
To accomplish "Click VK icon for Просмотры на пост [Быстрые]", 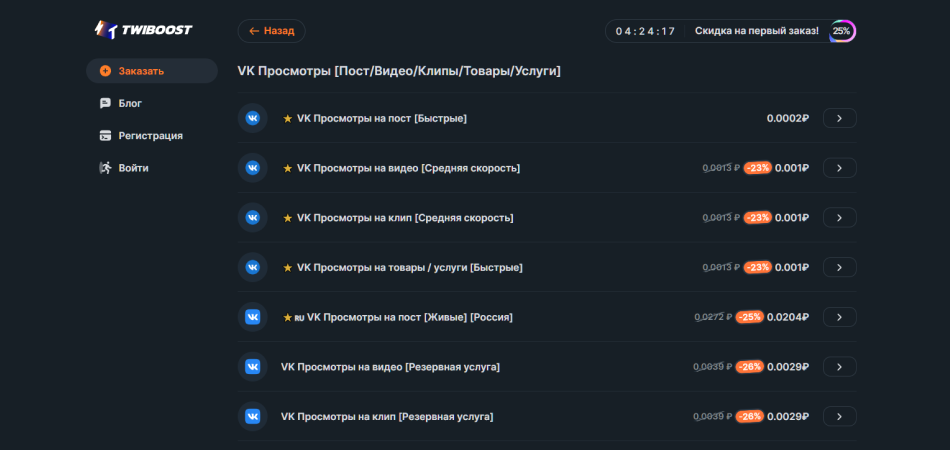I will pos(253,118).
